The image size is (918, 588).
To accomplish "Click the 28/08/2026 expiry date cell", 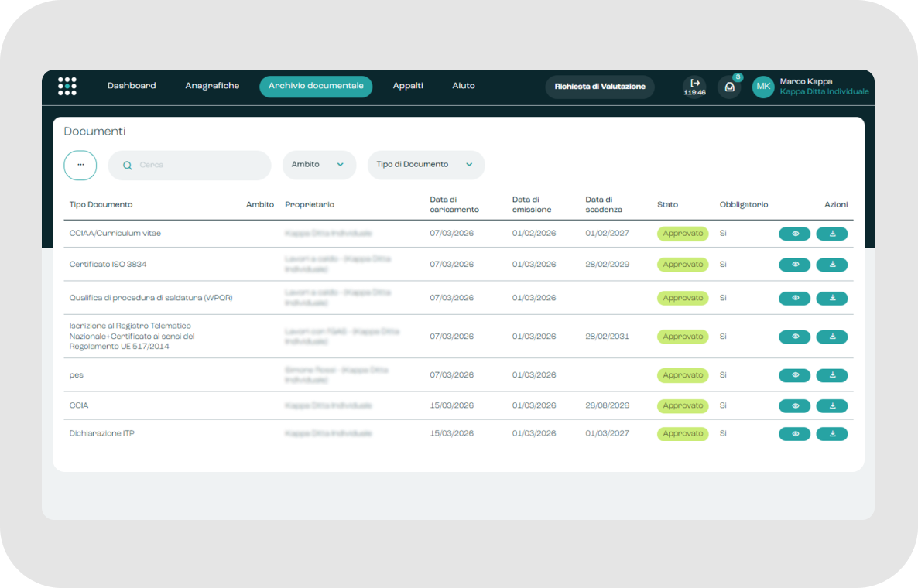I will (607, 405).
